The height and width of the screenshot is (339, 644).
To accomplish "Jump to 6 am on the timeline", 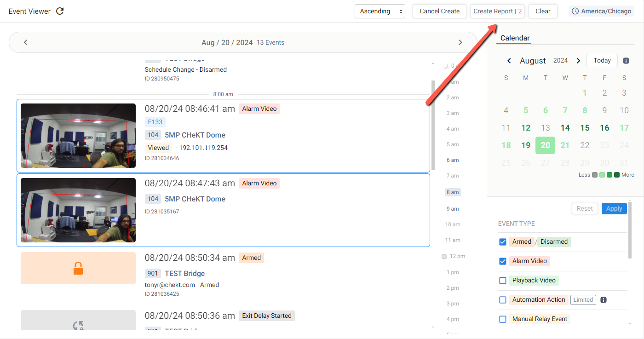I will (x=453, y=160).
